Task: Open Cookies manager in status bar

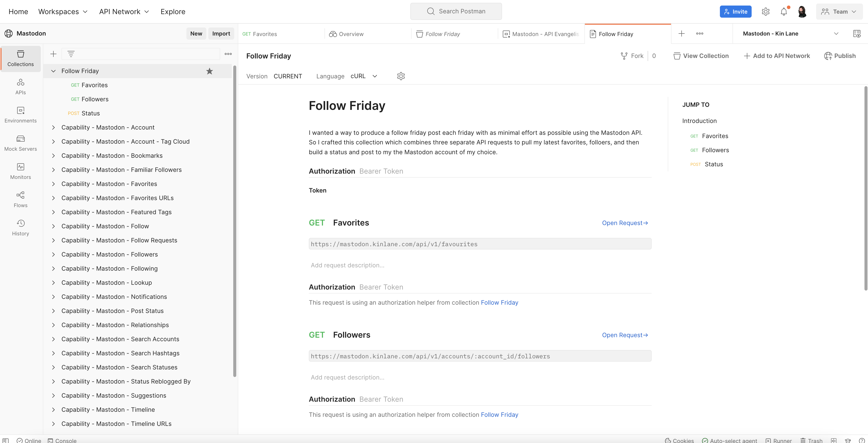Action: click(679, 440)
